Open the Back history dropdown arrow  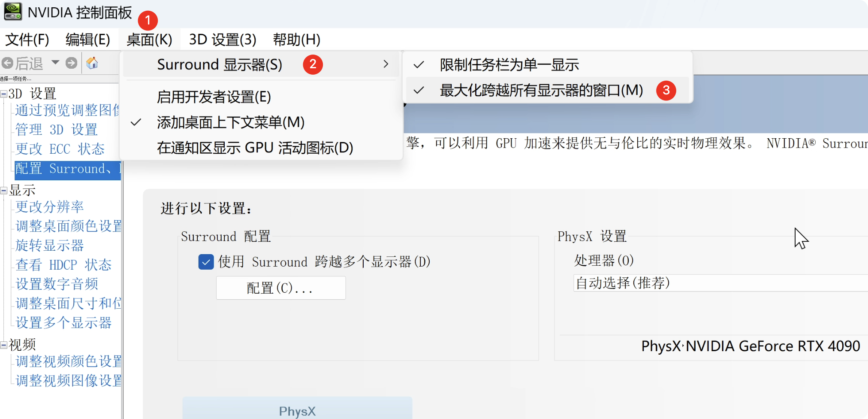[55, 63]
